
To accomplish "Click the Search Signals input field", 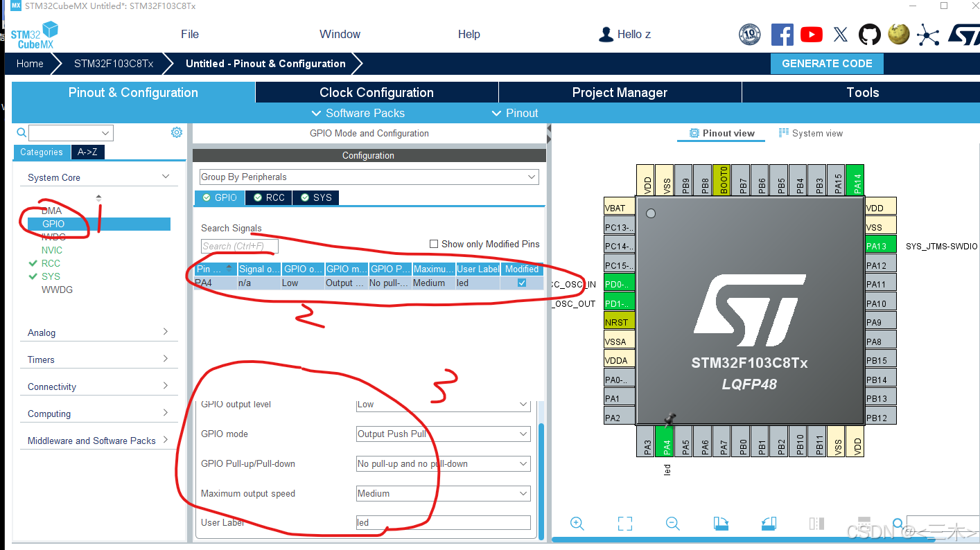I will tap(240, 246).
